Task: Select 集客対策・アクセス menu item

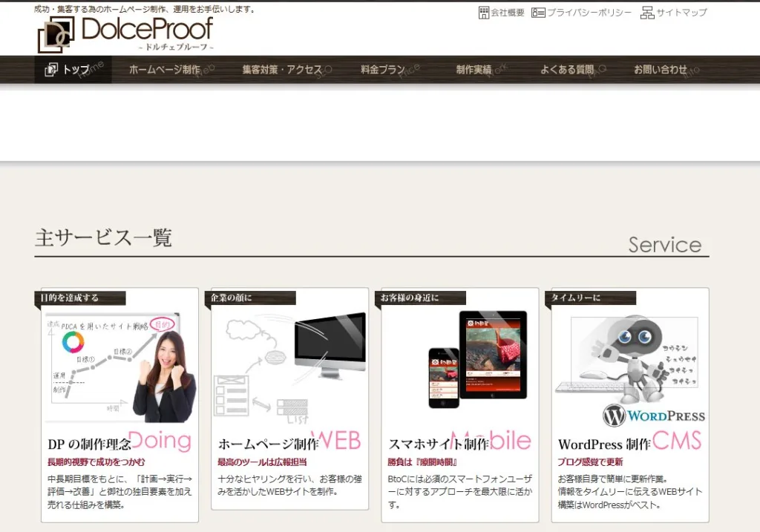Action: coord(282,70)
